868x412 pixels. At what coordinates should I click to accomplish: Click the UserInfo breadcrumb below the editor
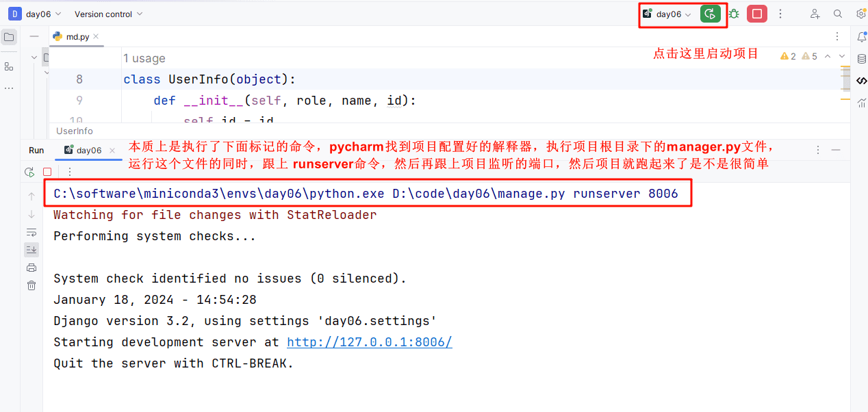[x=75, y=131]
